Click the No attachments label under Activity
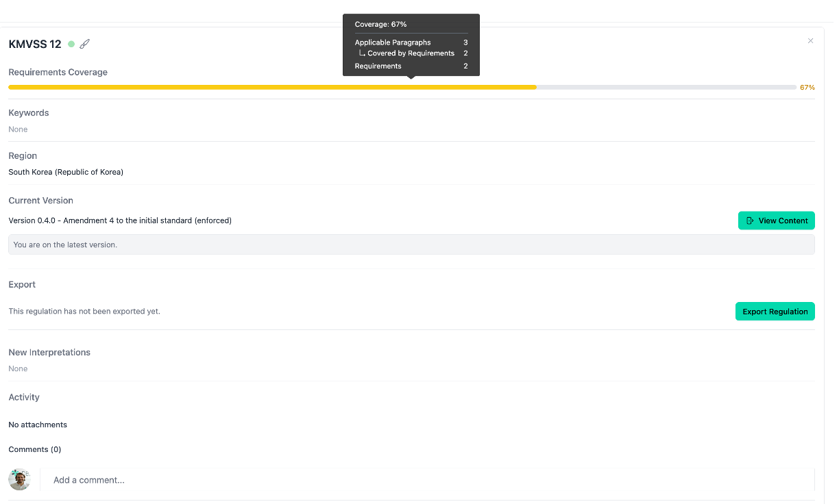839x504 pixels. coord(38,425)
